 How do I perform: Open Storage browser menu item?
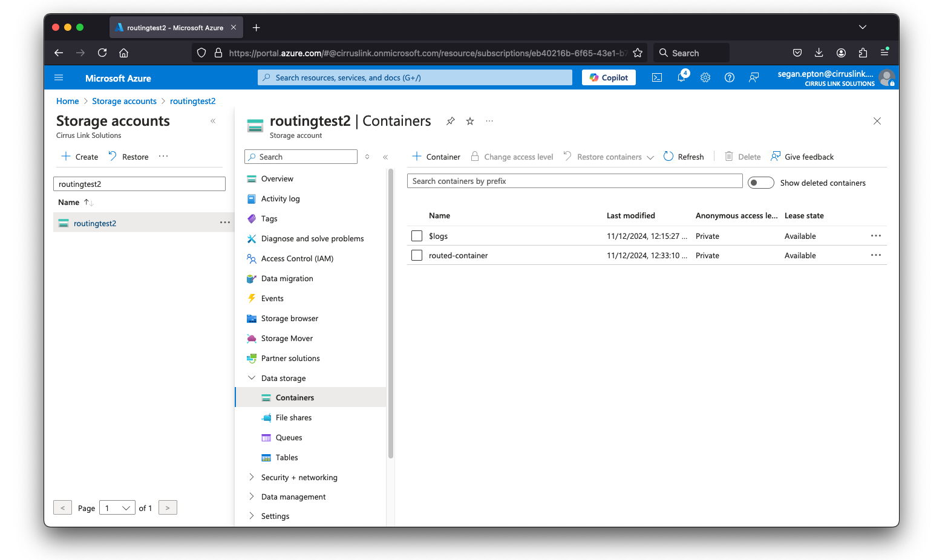[x=289, y=318]
